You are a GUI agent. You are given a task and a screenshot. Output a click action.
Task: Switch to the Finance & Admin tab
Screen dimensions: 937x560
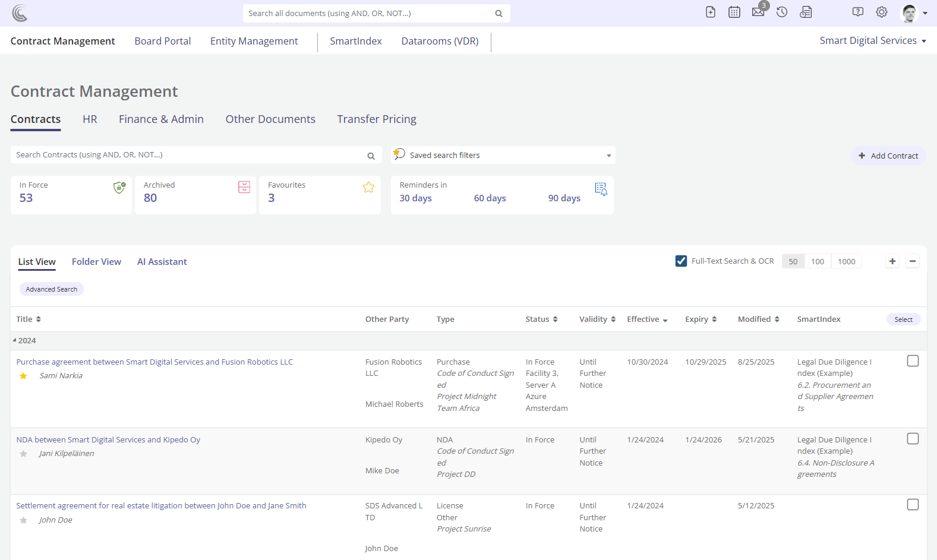pyautogui.click(x=161, y=119)
